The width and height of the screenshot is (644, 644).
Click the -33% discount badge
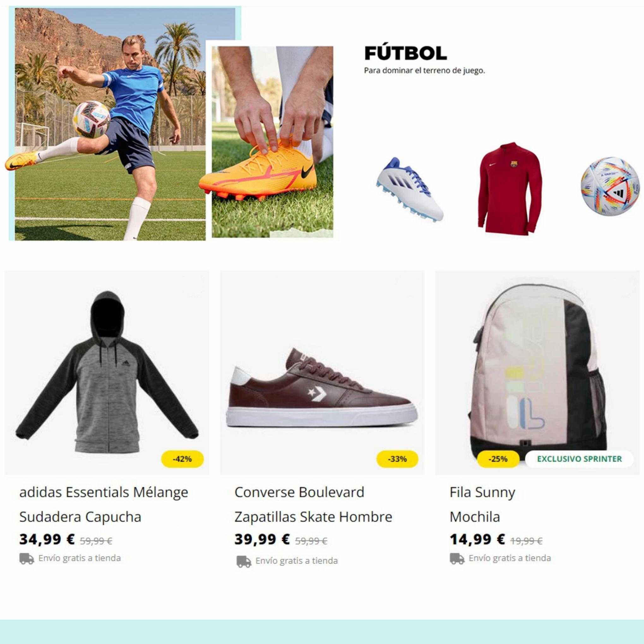[x=397, y=459]
